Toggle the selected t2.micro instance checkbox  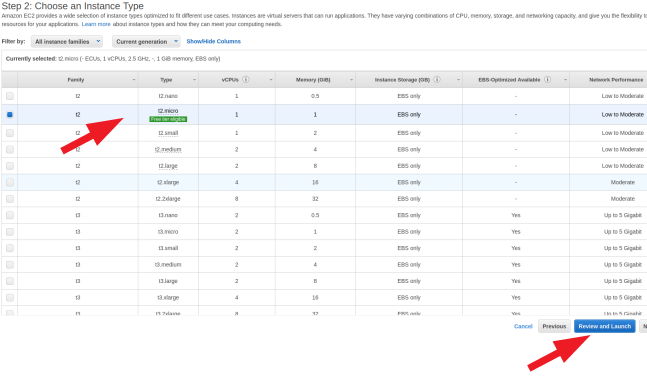click(10, 114)
